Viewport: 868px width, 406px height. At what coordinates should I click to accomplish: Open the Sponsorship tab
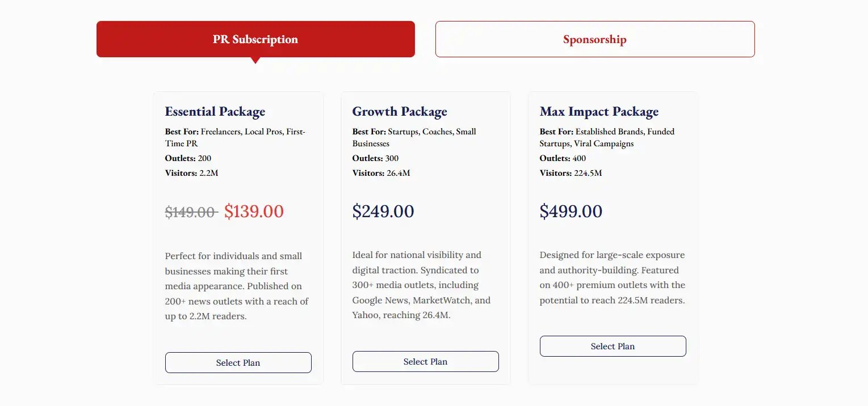tap(595, 39)
